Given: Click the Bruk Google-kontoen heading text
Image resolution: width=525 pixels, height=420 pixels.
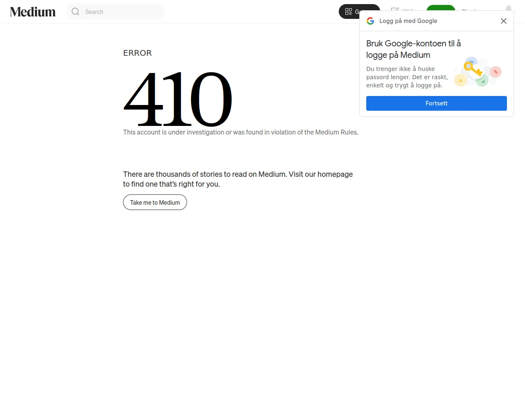Looking at the screenshot, I should (x=413, y=49).
